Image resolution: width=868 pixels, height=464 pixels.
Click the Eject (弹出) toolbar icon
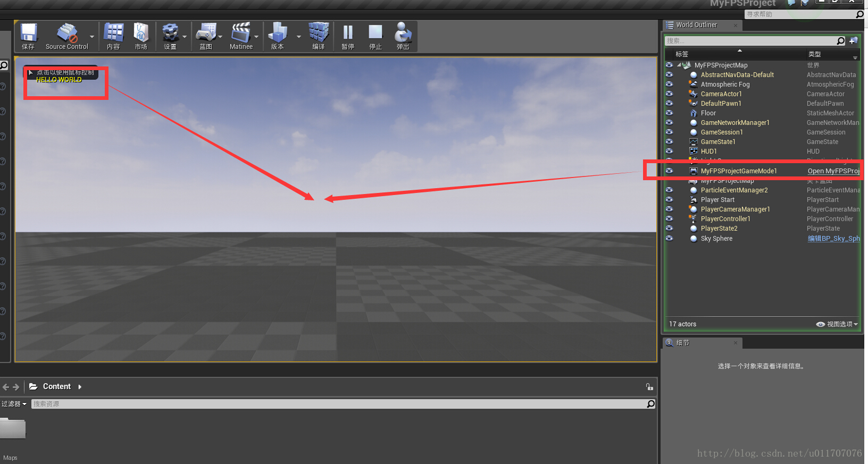(x=403, y=36)
